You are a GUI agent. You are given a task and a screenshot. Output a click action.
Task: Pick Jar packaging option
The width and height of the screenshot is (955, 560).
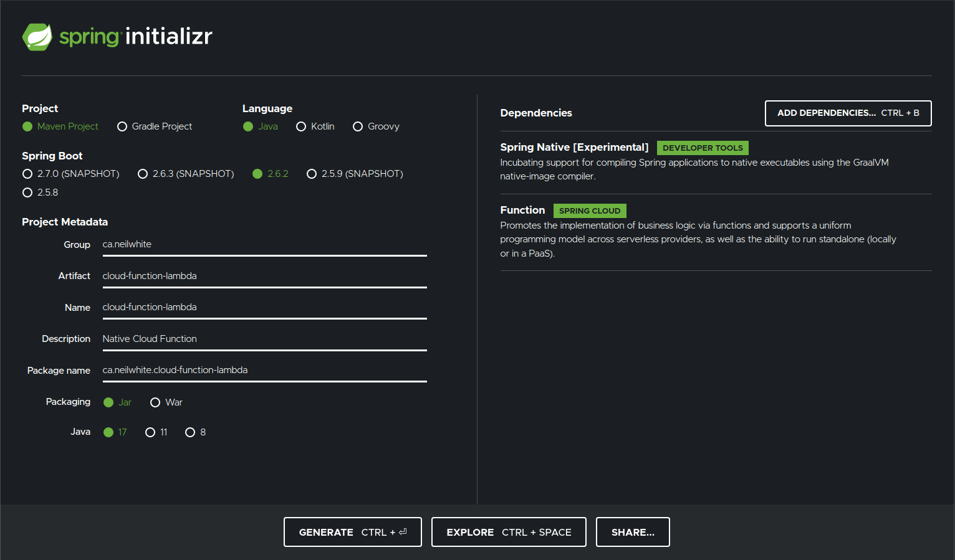coord(117,402)
